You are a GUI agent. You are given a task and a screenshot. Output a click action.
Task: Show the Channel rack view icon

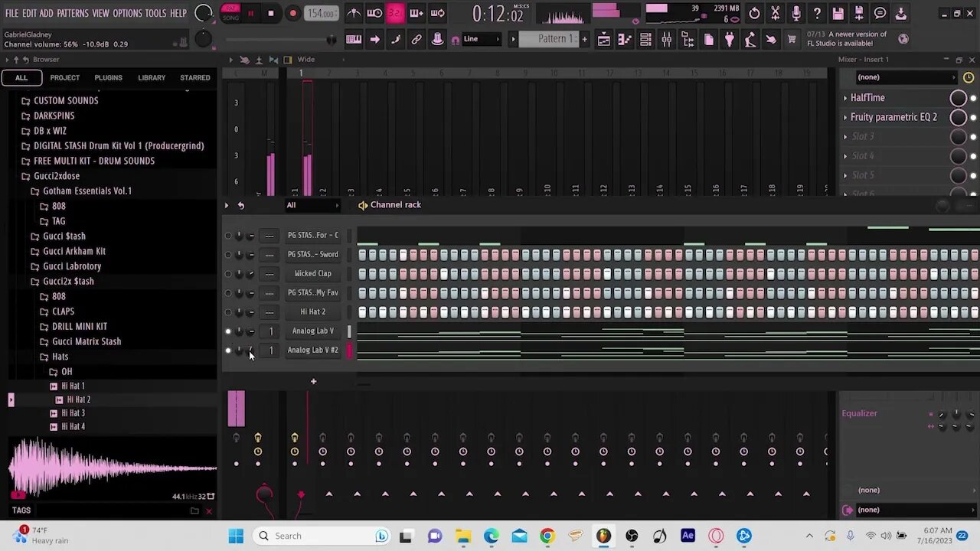click(x=645, y=39)
